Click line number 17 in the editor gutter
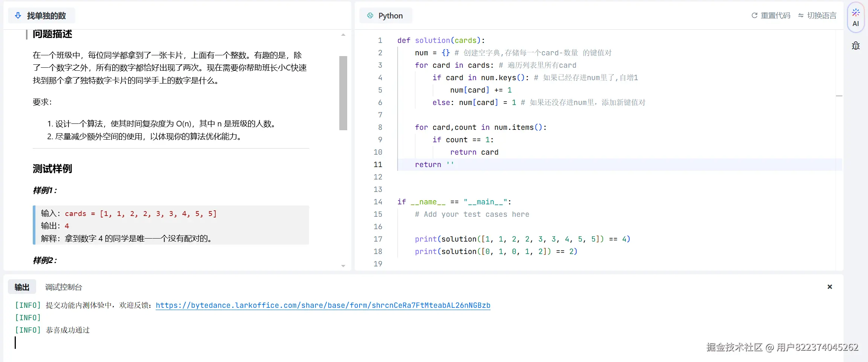 click(x=378, y=239)
